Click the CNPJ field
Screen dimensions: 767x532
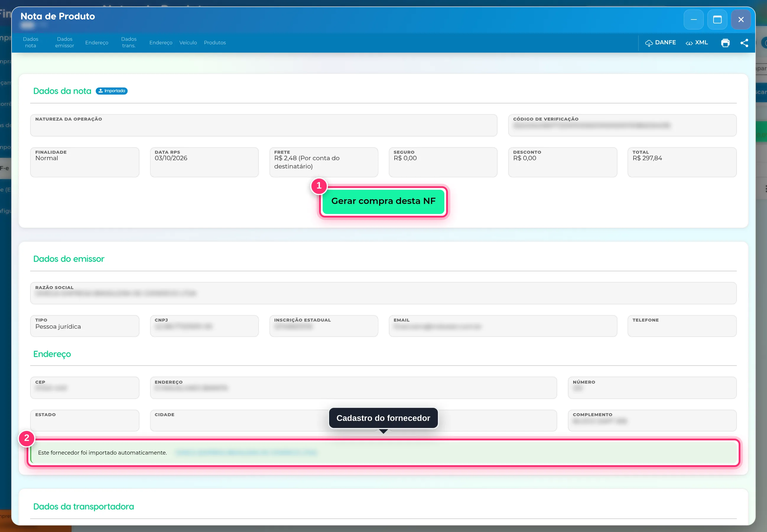(x=204, y=326)
